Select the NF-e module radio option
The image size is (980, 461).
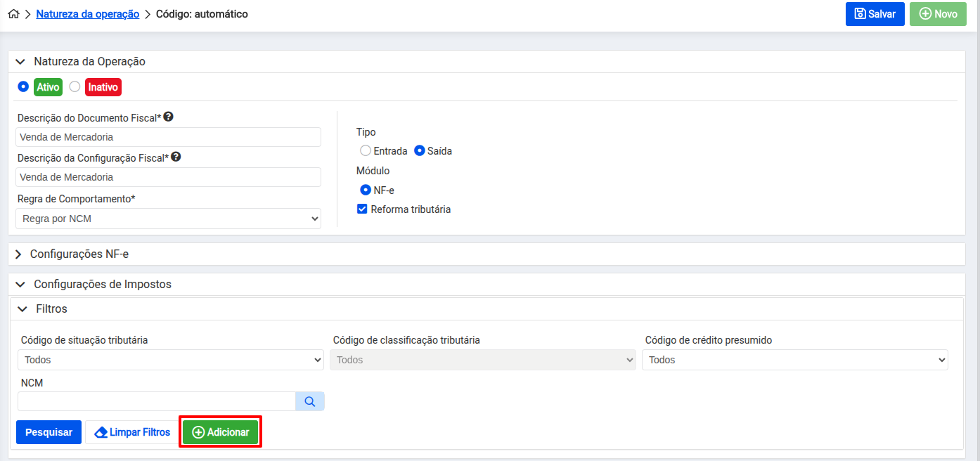coord(366,190)
